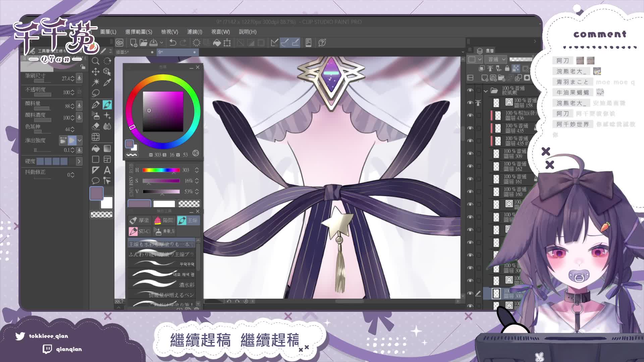Select the Frame border panel tool
This screenshot has height=362, width=644.
pyautogui.click(x=107, y=159)
